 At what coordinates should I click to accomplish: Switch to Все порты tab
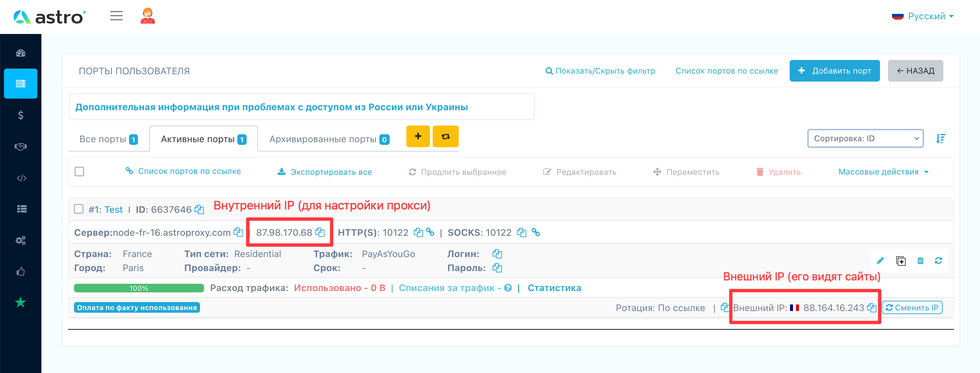[x=108, y=139]
